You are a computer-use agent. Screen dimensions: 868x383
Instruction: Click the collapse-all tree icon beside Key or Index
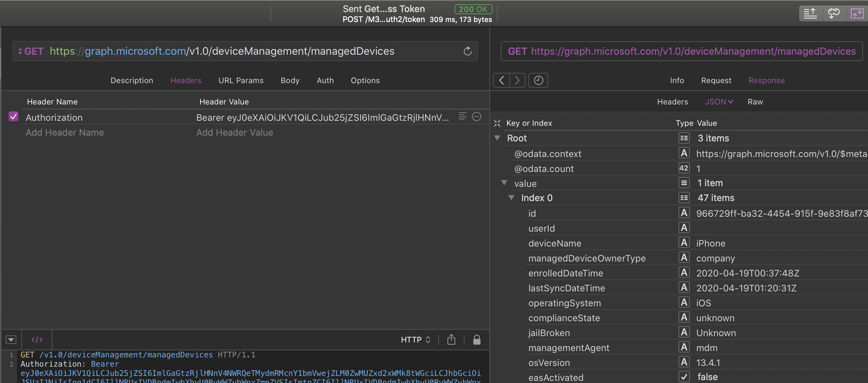pyautogui.click(x=497, y=123)
